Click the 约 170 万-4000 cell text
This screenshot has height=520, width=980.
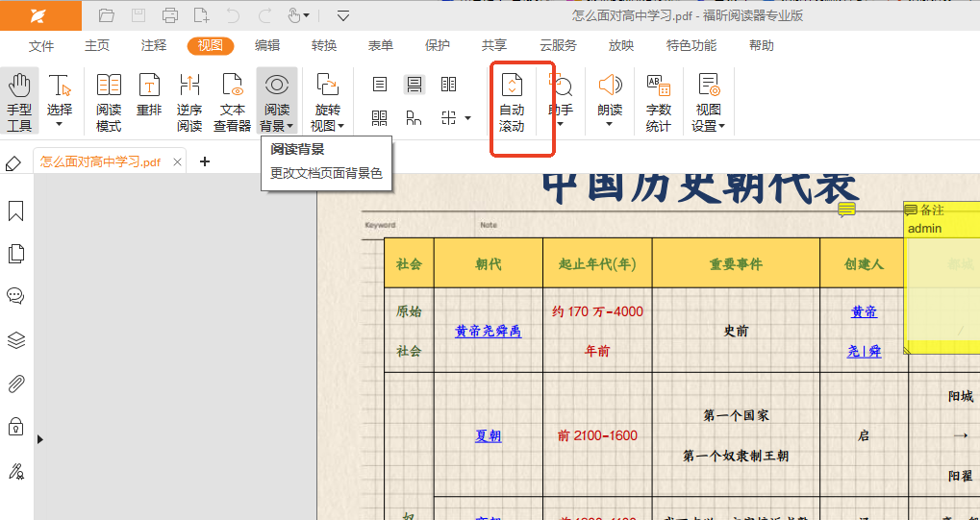click(x=597, y=311)
